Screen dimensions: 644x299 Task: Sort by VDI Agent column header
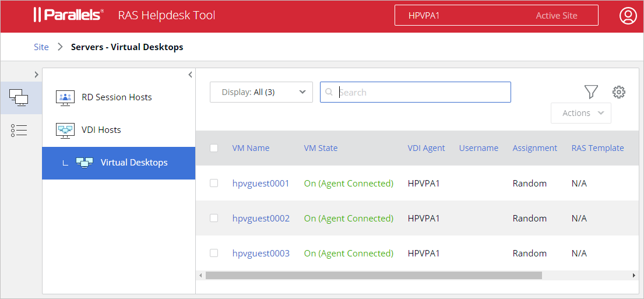pos(426,148)
